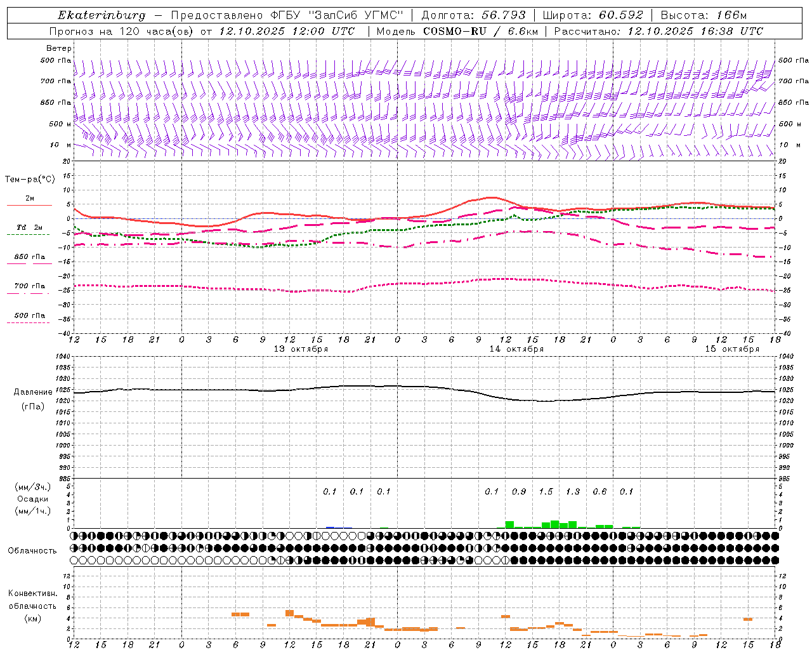Click the "Давление" pressure panel label

(33, 392)
